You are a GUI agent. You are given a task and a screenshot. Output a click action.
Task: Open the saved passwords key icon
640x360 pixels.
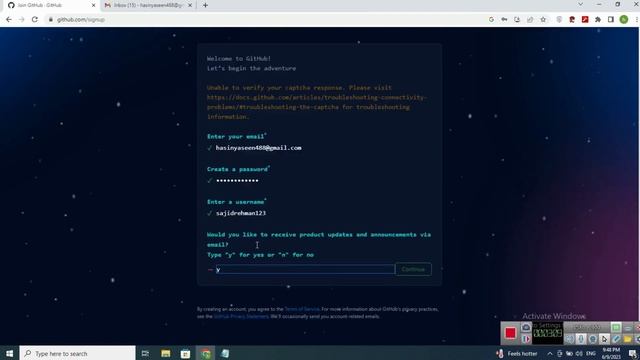pyautogui.click(x=504, y=19)
